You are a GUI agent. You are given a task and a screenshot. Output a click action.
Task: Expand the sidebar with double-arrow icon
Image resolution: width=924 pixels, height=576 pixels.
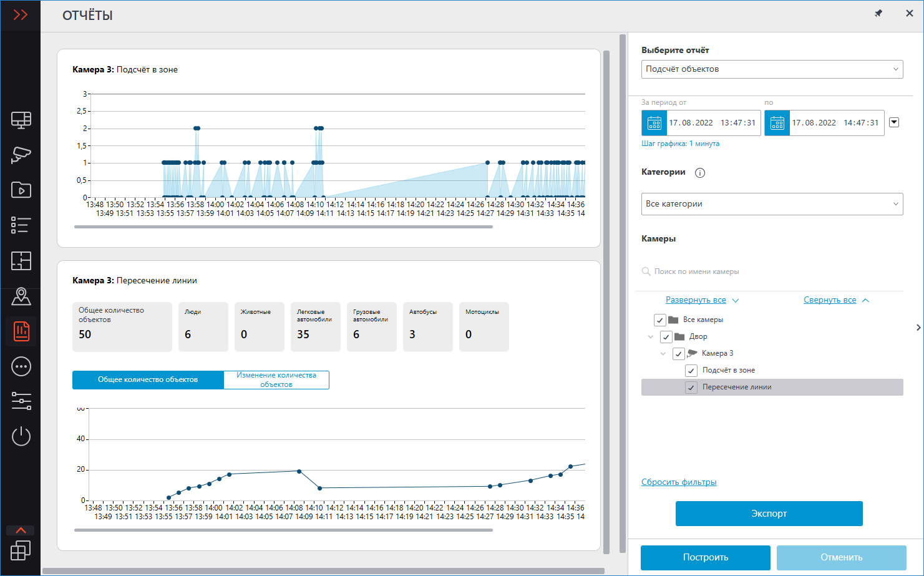21,15
